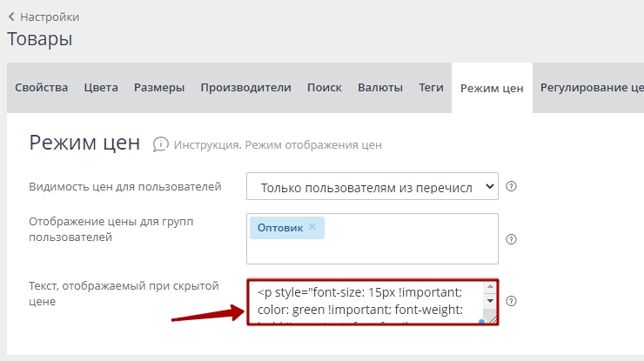Click the Инструкция speech bubble icon

coord(160,144)
